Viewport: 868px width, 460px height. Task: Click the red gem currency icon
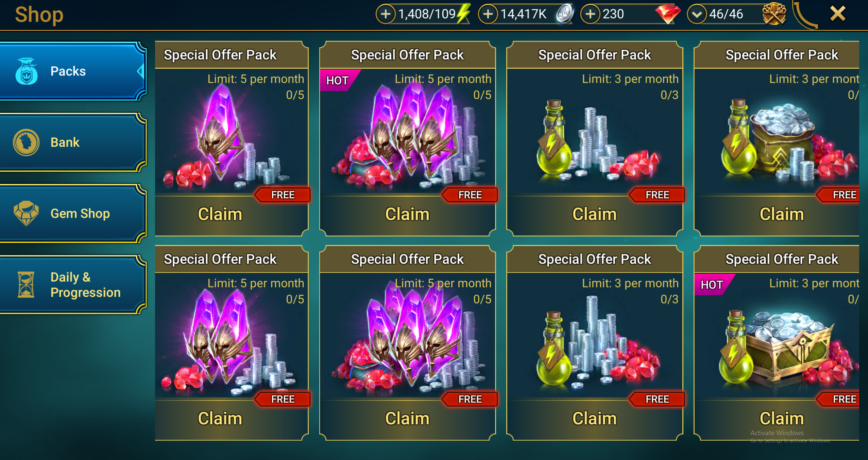click(667, 14)
